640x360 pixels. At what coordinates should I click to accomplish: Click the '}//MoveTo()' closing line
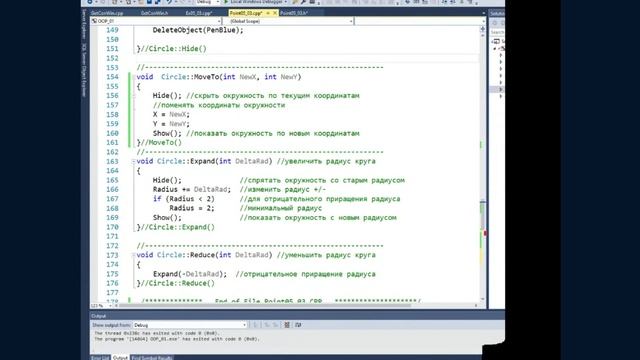point(159,143)
